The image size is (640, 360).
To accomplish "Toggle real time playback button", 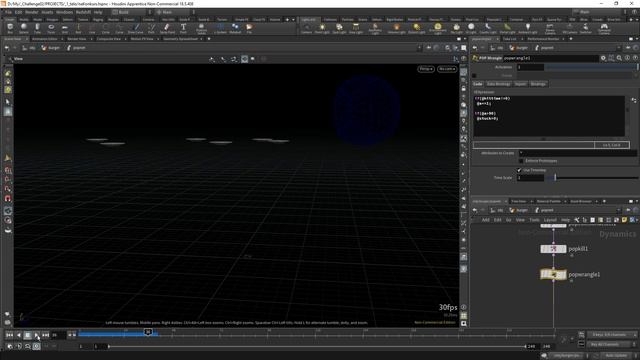I will click(x=36, y=346).
